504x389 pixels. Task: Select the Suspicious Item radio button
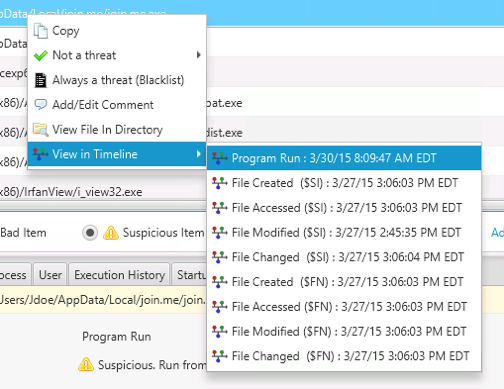[x=90, y=233]
